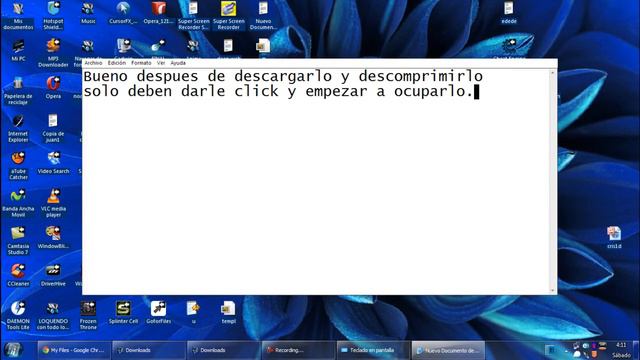
Task: Select the Opera_121 installer icon
Action: click(x=158, y=13)
